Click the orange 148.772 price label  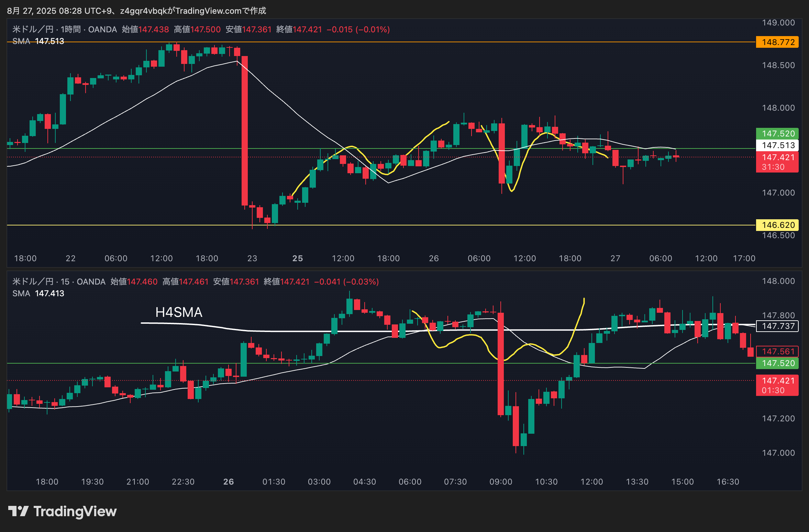pos(777,42)
